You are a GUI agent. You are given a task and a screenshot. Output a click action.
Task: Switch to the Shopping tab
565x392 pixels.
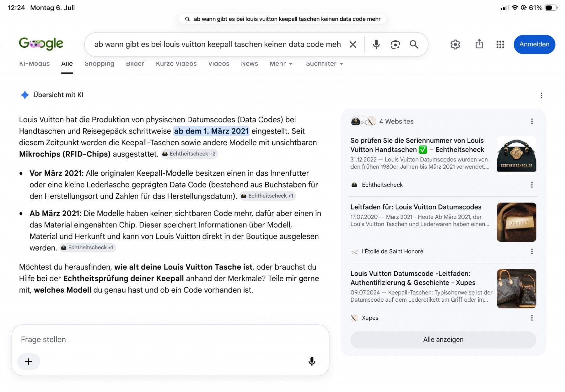click(99, 64)
